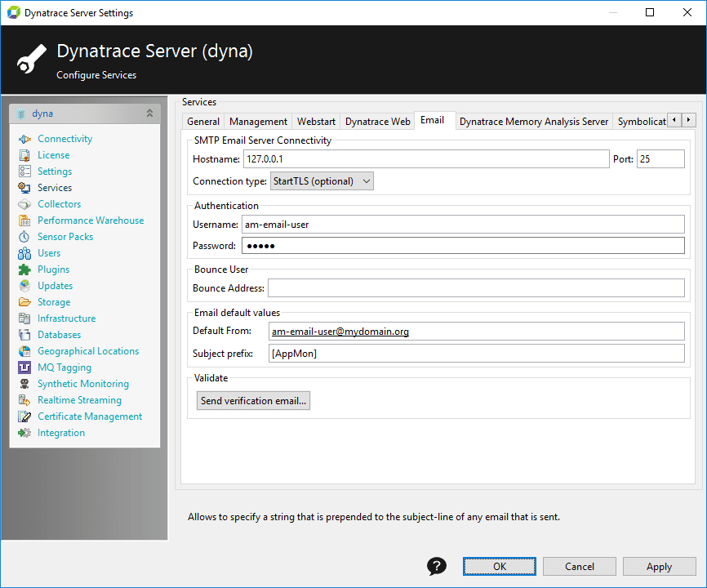Click the Updates globe icon
Viewport: 707px width, 588px height.
[24, 286]
